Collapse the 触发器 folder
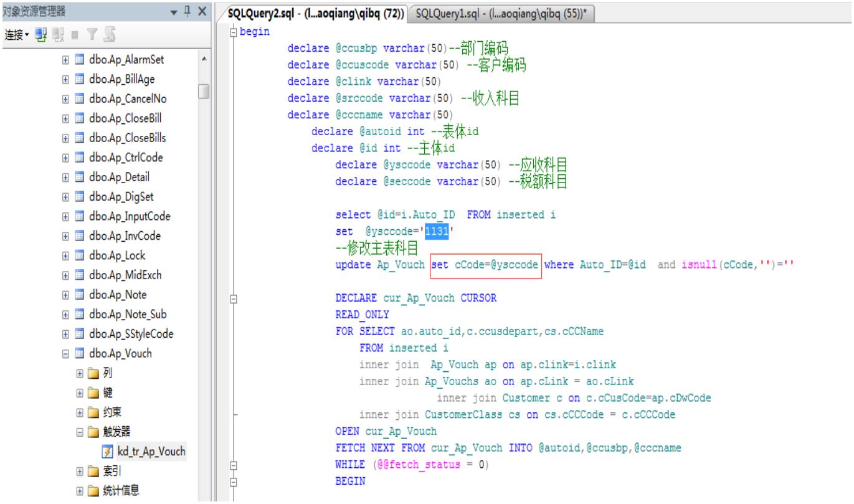 80,431
